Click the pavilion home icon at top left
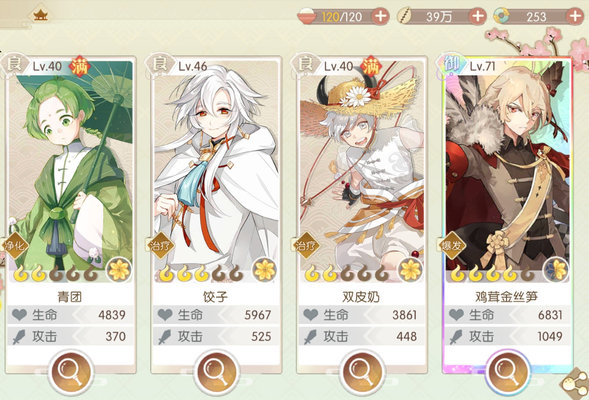Viewport: 589px width, 400px height. 40,15
